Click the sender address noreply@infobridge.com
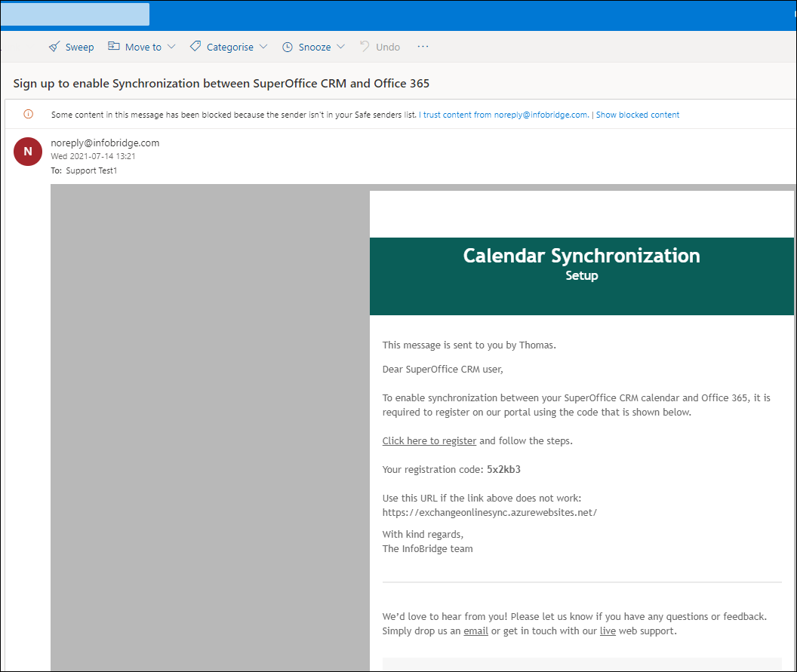The height and width of the screenshot is (672, 797). pyautogui.click(x=105, y=143)
